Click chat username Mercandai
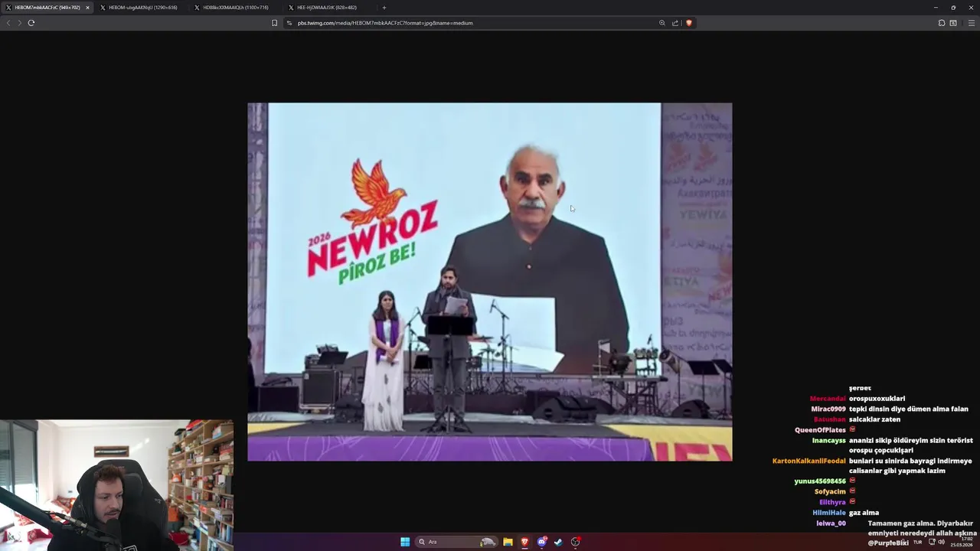The width and height of the screenshot is (980, 551). (828, 399)
